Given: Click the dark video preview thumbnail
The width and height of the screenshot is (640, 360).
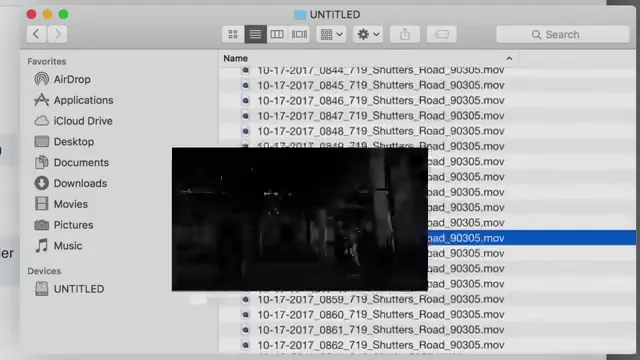Looking at the screenshot, I should [300, 219].
